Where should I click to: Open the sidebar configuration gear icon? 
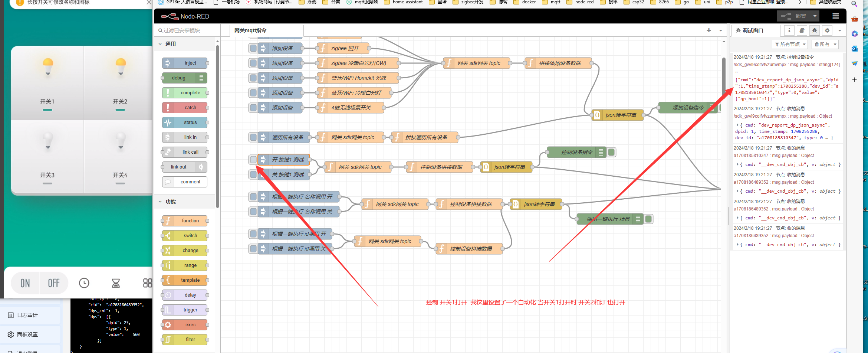827,30
